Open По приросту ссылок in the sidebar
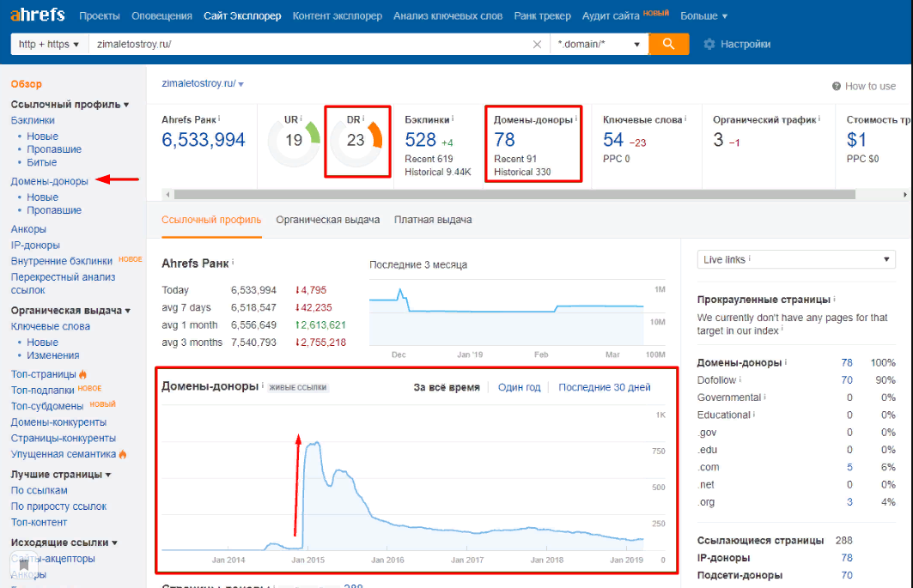The image size is (913, 588). pyautogui.click(x=58, y=506)
